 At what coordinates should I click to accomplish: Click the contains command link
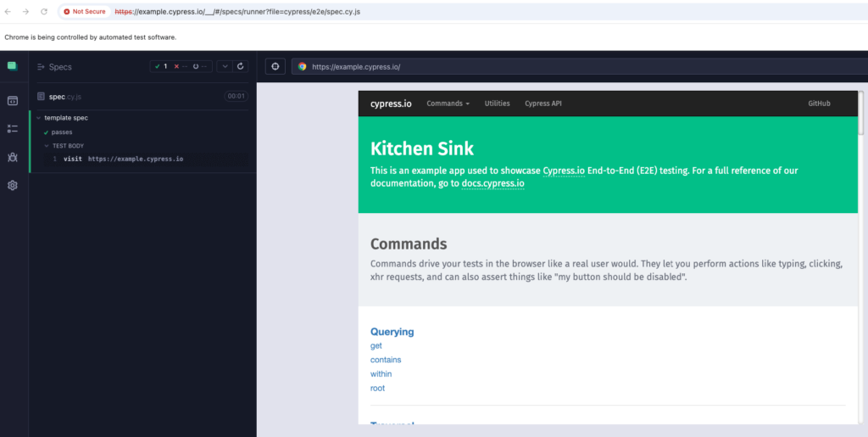pyautogui.click(x=386, y=360)
